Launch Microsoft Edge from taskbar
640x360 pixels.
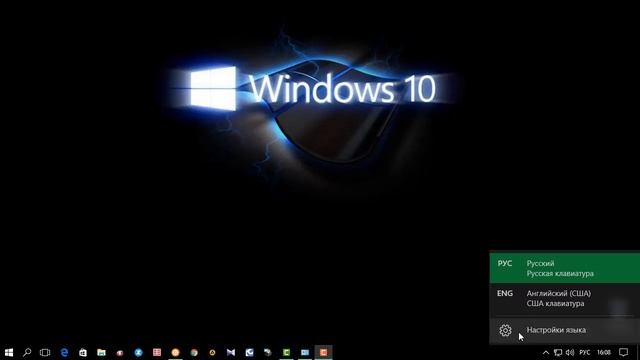click(64, 352)
